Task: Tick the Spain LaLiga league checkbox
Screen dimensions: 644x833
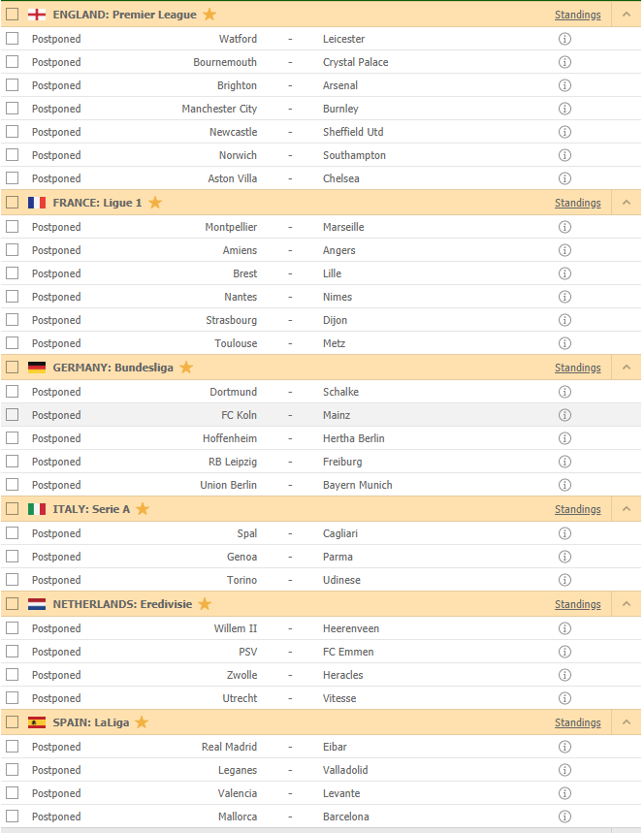Action: tap(12, 722)
